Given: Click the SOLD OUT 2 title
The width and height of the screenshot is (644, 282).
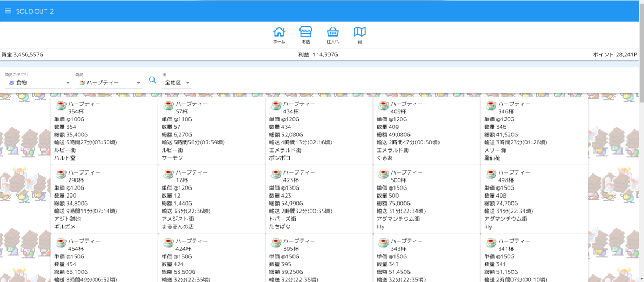Looking at the screenshot, I should 34,11.
